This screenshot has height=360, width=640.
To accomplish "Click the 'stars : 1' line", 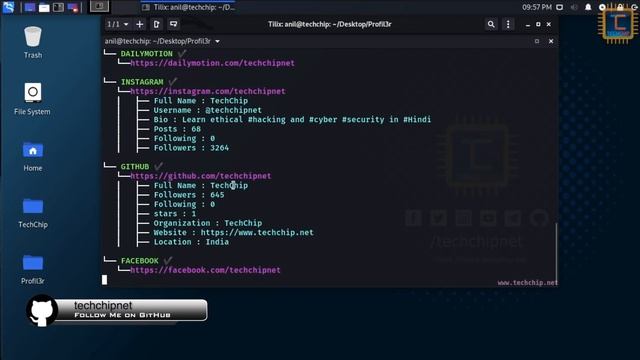I will coord(175,214).
